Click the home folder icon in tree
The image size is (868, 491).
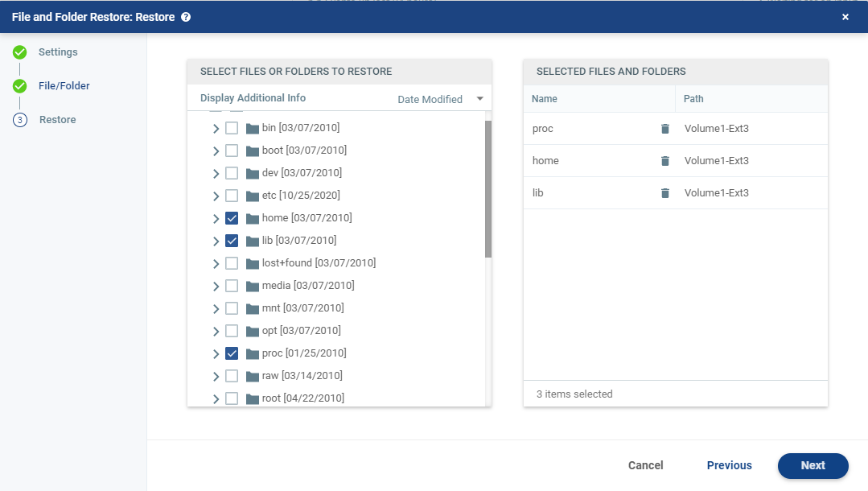(x=253, y=218)
